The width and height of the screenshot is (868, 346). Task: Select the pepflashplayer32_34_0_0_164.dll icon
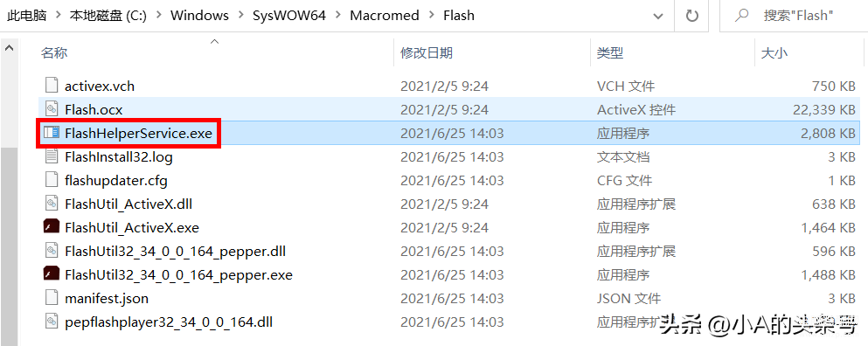(51, 321)
